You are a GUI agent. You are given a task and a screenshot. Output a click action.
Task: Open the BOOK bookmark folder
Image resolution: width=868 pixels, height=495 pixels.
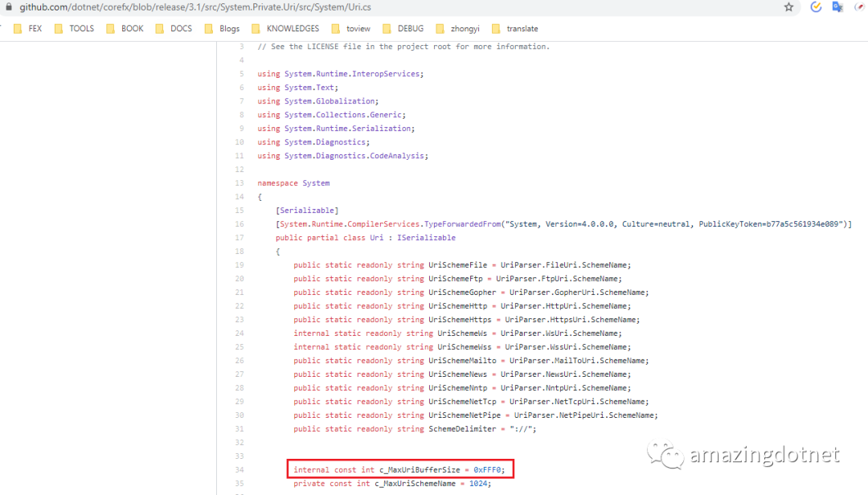125,29
